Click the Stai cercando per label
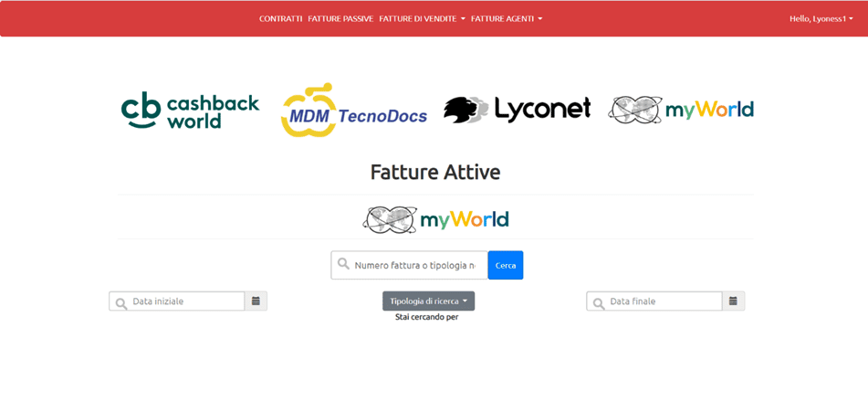 coord(427,317)
